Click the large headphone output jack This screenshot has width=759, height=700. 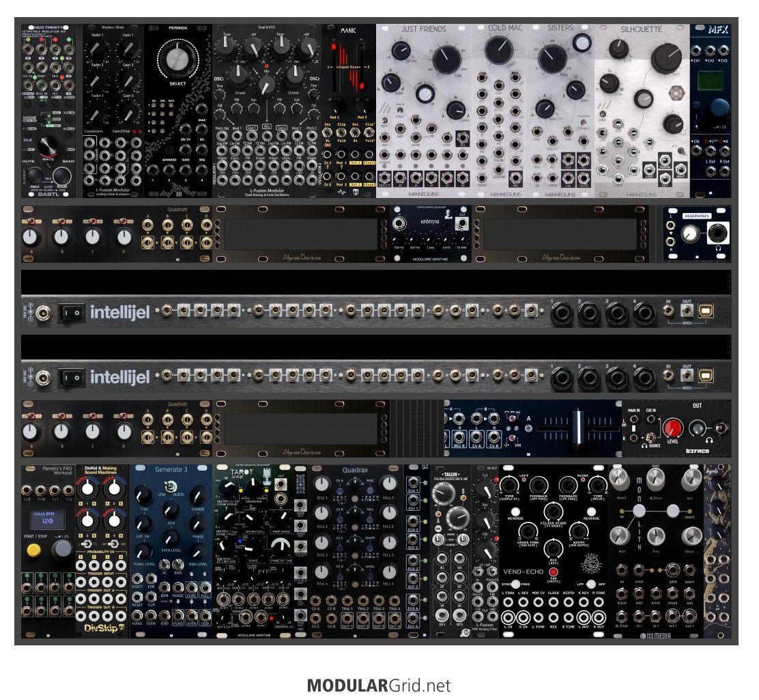pyautogui.click(x=718, y=233)
